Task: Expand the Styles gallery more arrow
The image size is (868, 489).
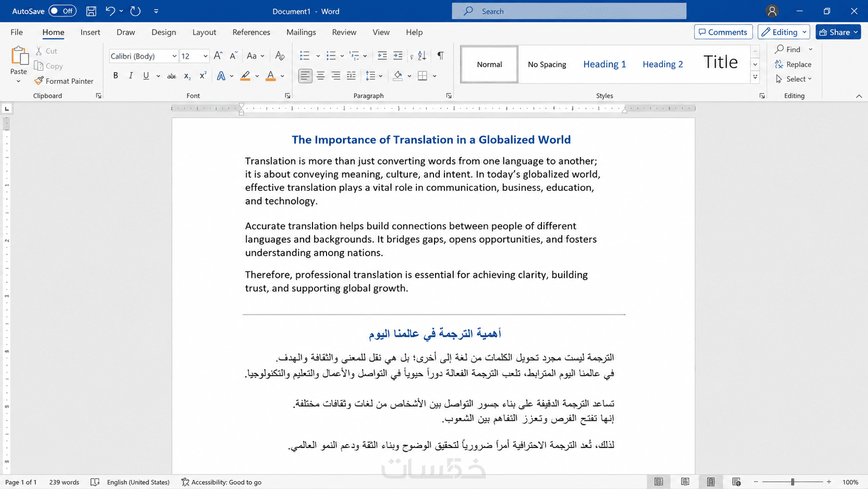Action: (755, 77)
